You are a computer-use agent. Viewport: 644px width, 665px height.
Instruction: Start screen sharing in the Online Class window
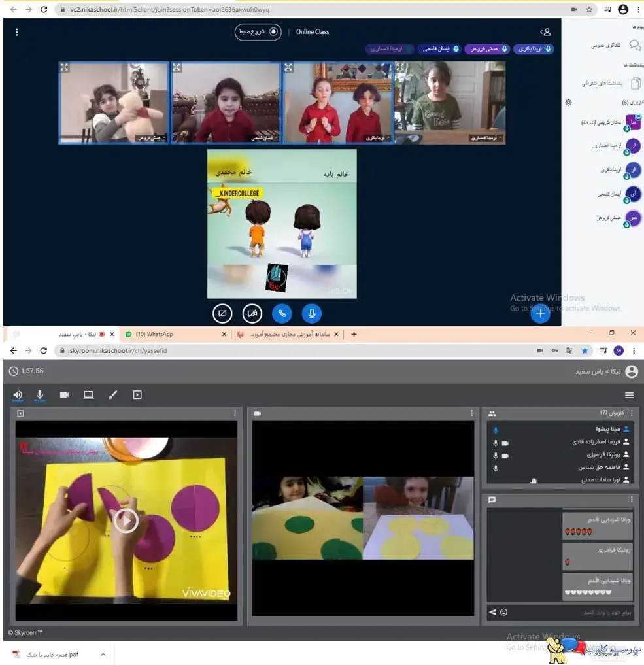coord(222,314)
